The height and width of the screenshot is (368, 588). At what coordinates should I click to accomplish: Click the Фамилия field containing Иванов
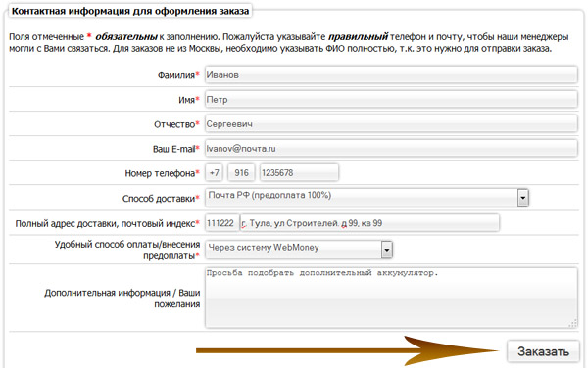coord(391,74)
